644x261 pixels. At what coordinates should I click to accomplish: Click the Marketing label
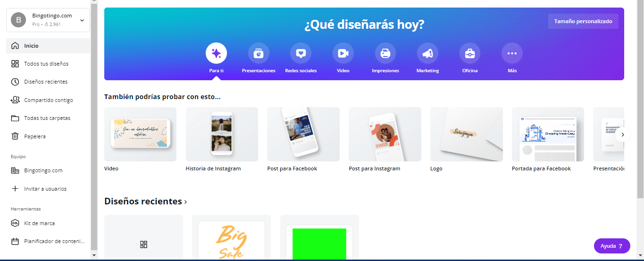coord(427,71)
